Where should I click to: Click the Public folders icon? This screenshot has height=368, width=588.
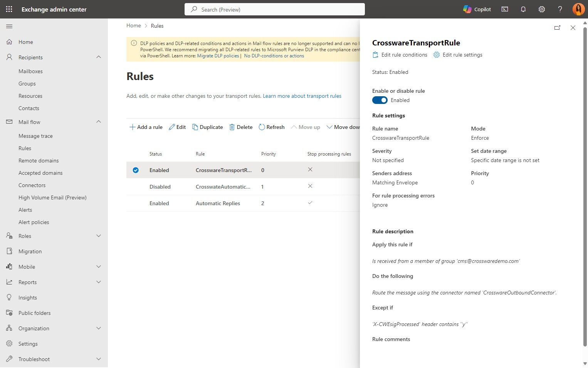(x=9, y=313)
